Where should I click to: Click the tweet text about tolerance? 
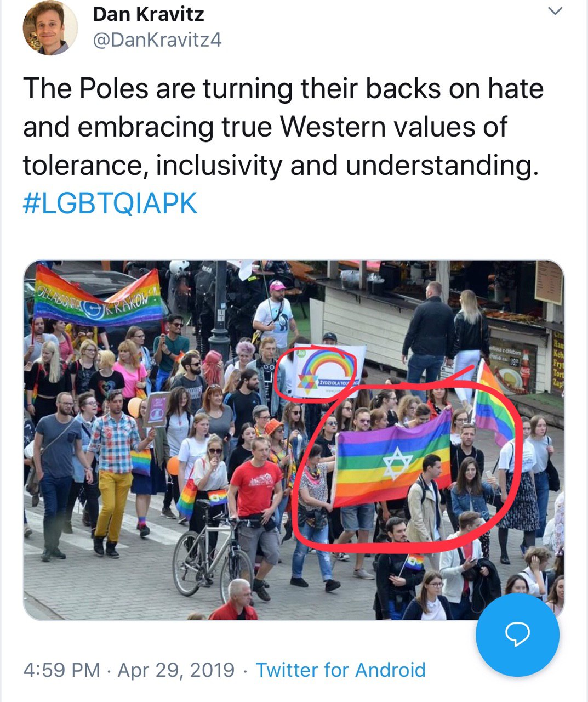pyautogui.click(x=283, y=127)
